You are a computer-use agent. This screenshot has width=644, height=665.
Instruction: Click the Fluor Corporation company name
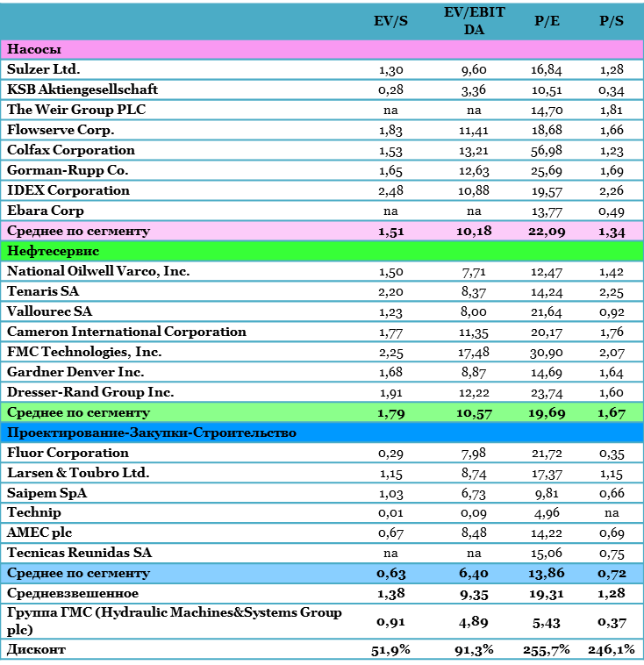pyautogui.click(x=68, y=453)
